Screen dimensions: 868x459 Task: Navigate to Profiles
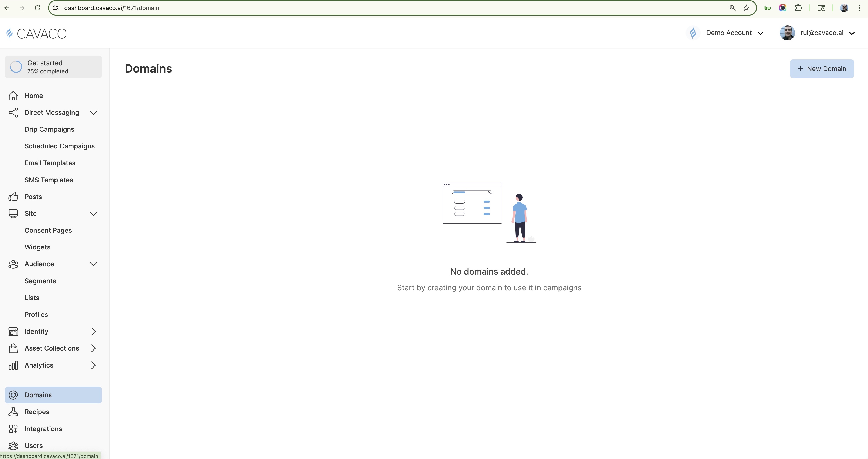pos(36,315)
